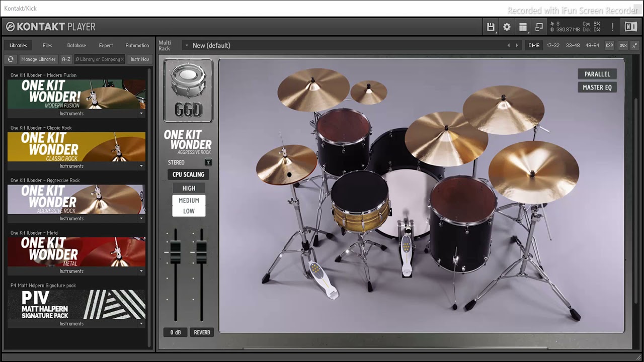Toggle the MASTER EQ button
This screenshot has width=644, height=362.
[597, 87]
